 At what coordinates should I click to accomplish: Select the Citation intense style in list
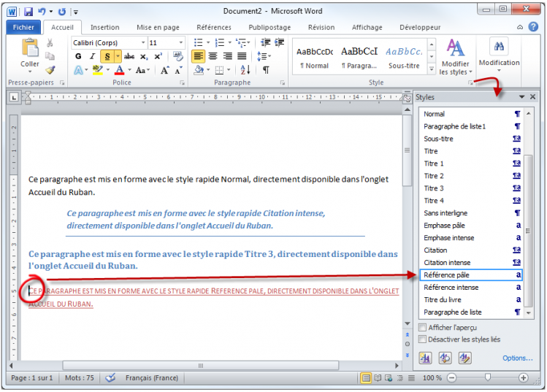[x=447, y=263]
